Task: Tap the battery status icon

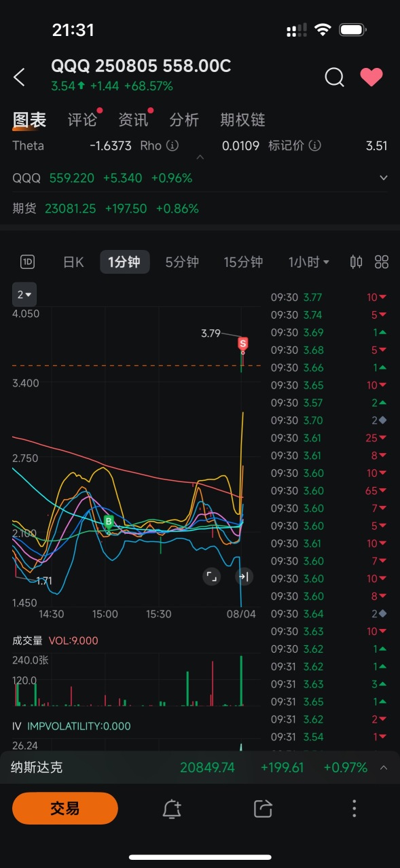Action: [353, 30]
